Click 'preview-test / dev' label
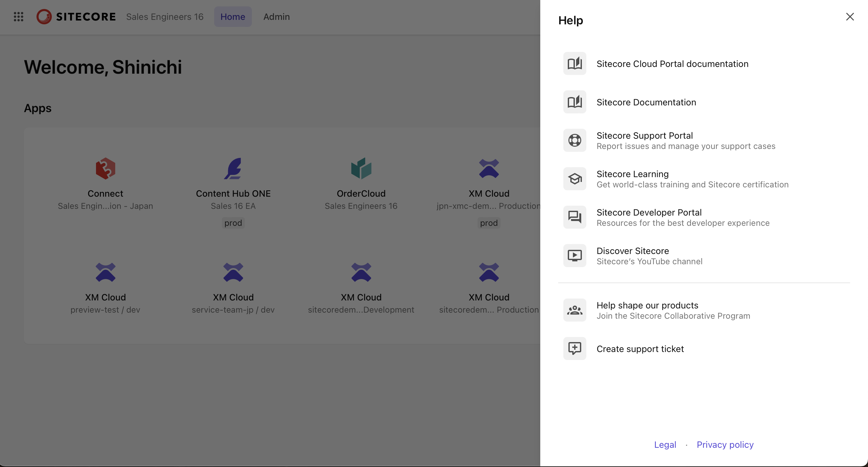Screen dimensions: 868x467 (106, 309)
